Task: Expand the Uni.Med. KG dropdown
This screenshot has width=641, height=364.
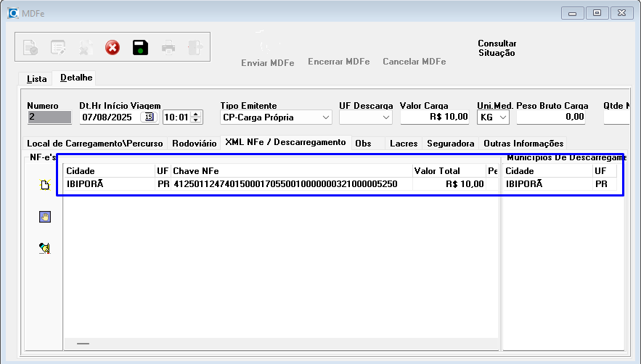Action: pos(503,117)
